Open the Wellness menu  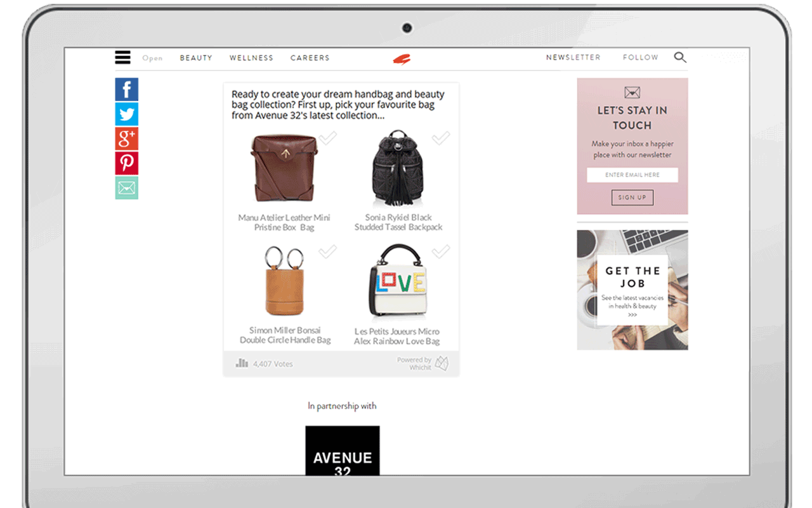pyautogui.click(x=251, y=58)
